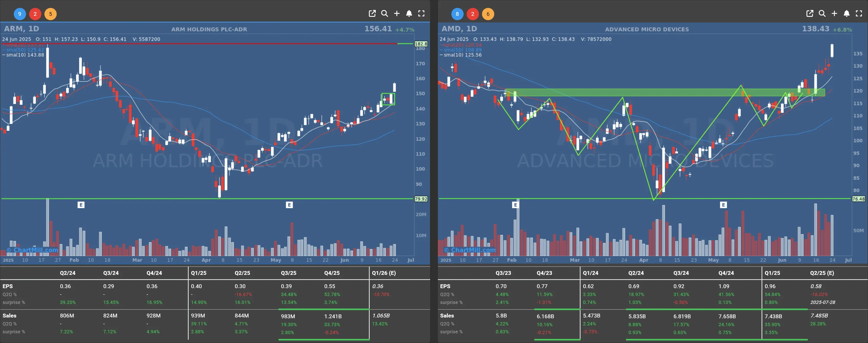Click the February earnings E marker on ARM chart
This screenshot has height=343, width=868.
(81, 205)
